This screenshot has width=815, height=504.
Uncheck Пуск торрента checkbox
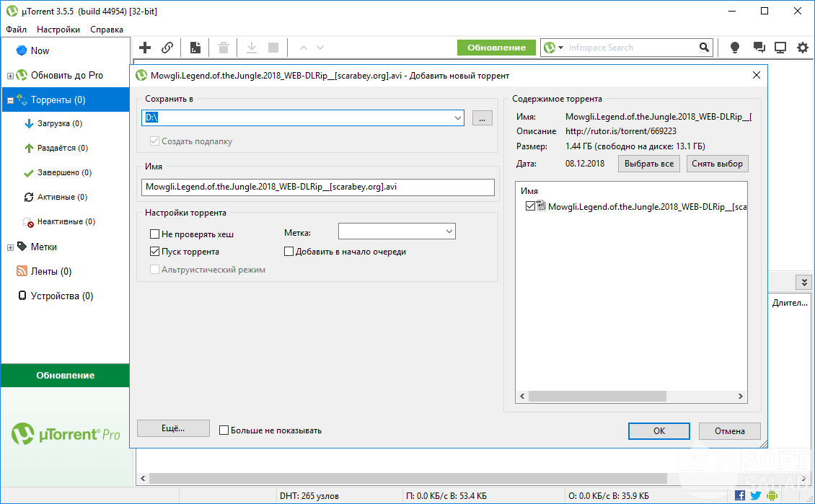coord(154,252)
